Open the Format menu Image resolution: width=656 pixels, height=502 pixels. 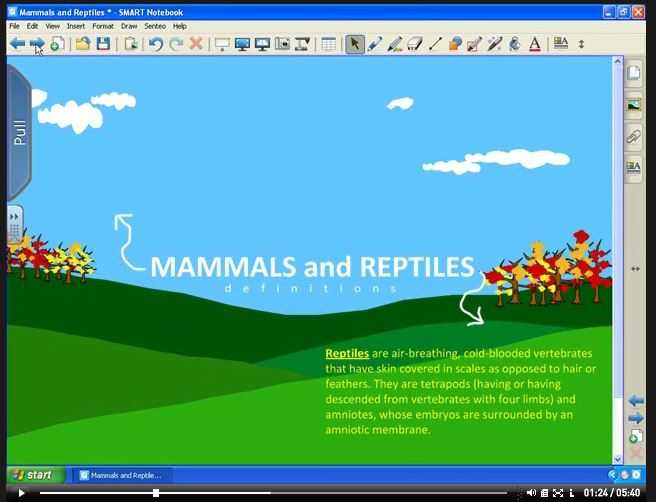tap(103, 26)
